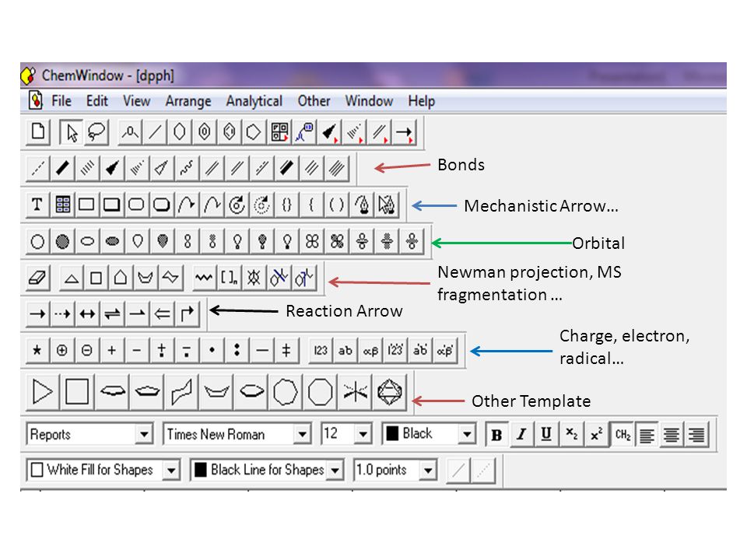The height and width of the screenshot is (560, 747).
Task: Choose the lasso selection tool
Action: (x=96, y=132)
